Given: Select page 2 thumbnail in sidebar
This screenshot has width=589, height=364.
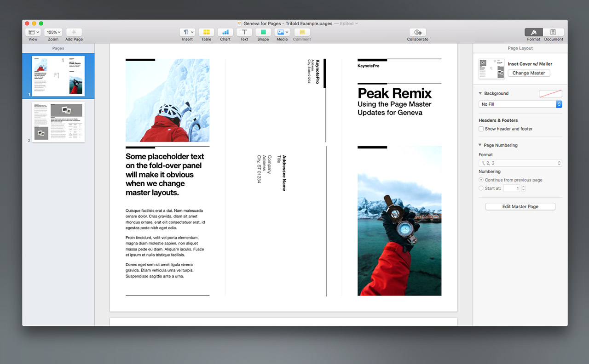Looking at the screenshot, I should point(58,122).
